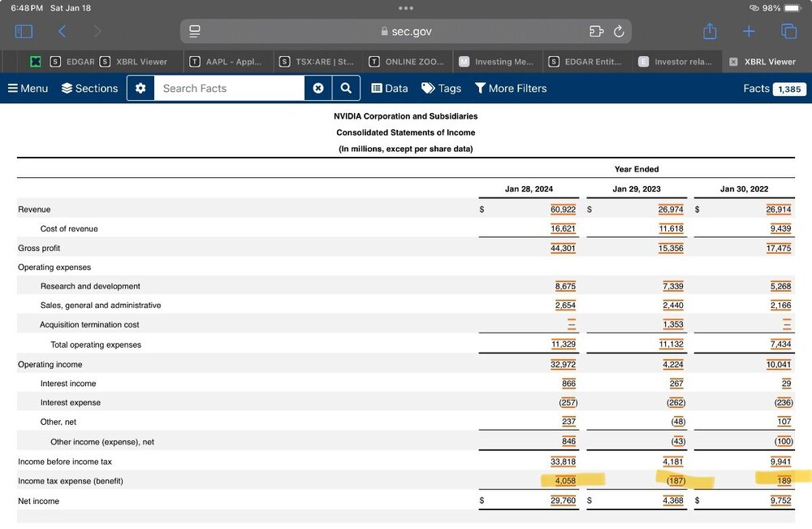The width and height of the screenshot is (812, 529).
Task: Click Income tax expense fact 4,058
Action: coord(565,481)
